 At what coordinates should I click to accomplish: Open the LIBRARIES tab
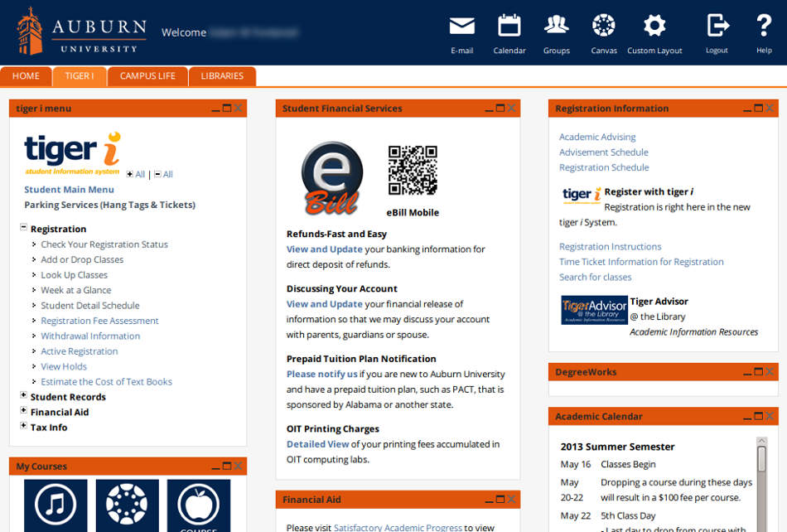click(x=222, y=75)
